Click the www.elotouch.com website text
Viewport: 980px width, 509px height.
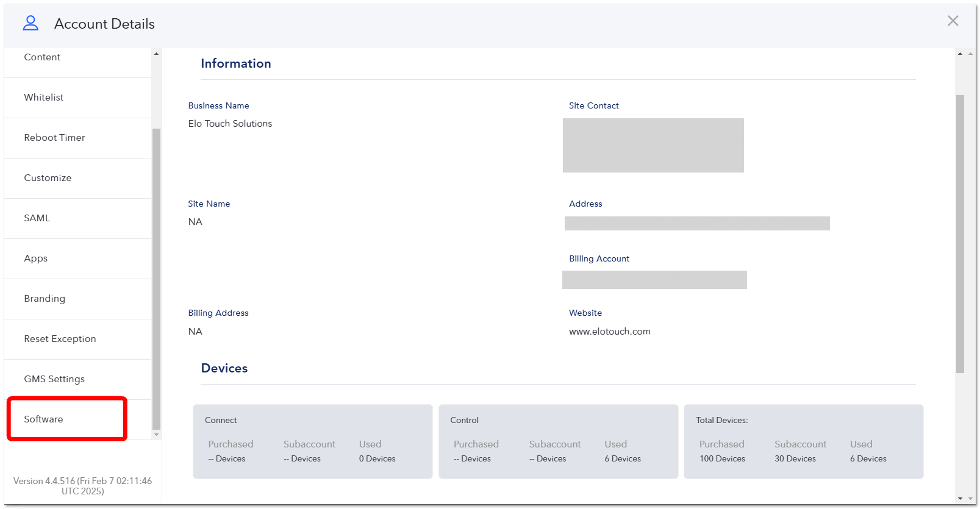[609, 332]
